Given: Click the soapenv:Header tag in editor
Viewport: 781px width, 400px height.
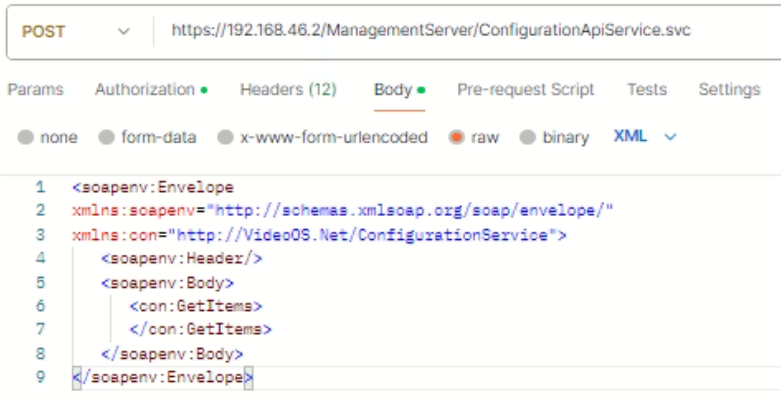Looking at the screenshot, I should [x=181, y=259].
